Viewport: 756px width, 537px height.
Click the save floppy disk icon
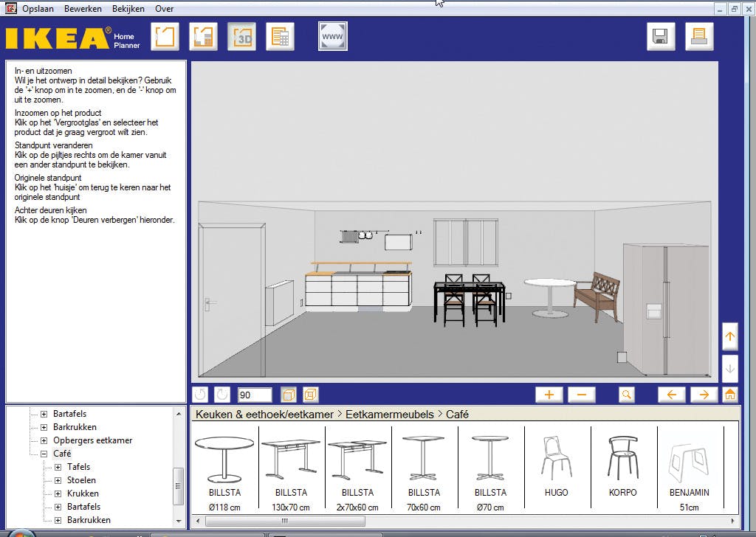pyautogui.click(x=661, y=37)
